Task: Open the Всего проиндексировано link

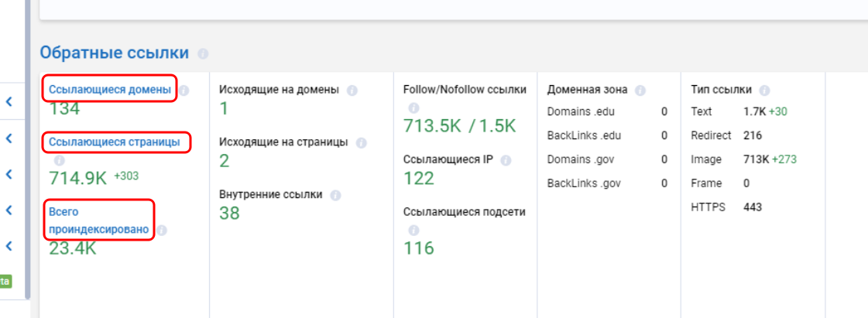Action: (98, 221)
